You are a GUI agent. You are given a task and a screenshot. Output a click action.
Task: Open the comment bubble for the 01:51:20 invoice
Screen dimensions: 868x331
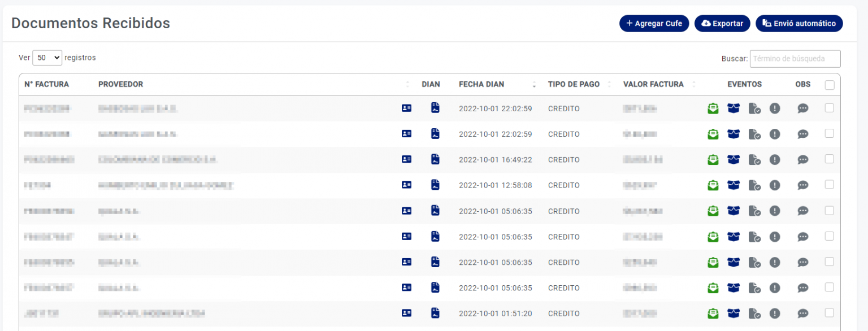[802, 313]
